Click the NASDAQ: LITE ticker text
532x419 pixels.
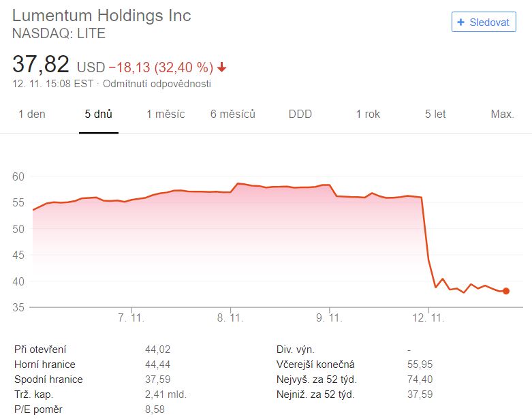pos(59,33)
